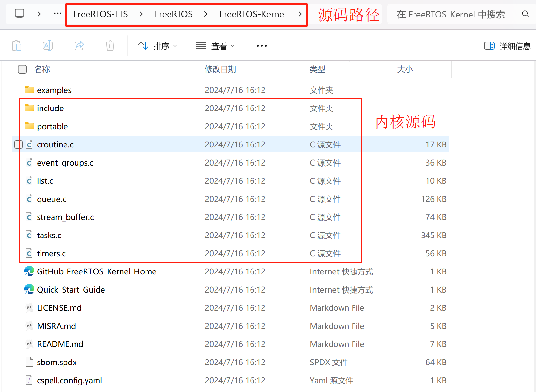The width and height of the screenshot is (536, 392).
Task: Go to FreeRTOS-LTS in breadcrumb
Action: [x=100, y=14]
